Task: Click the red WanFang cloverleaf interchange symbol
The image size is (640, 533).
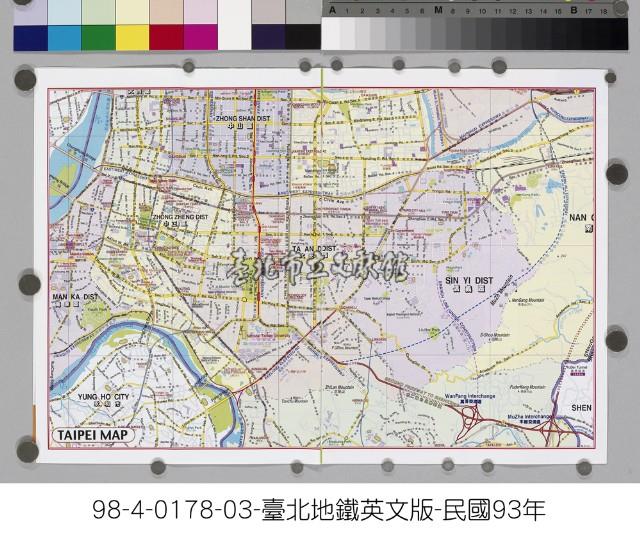Action: [x=470, y=419]
